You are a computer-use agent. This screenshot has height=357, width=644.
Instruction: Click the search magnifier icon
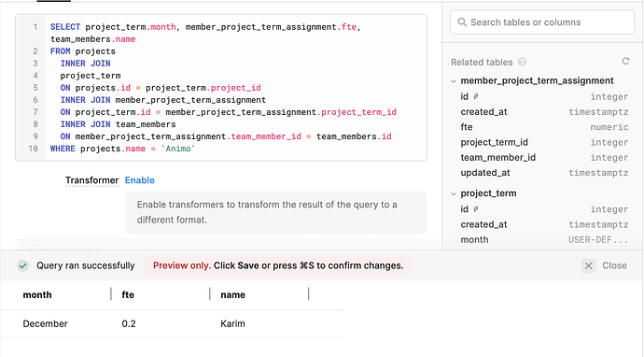click(462, 22)
